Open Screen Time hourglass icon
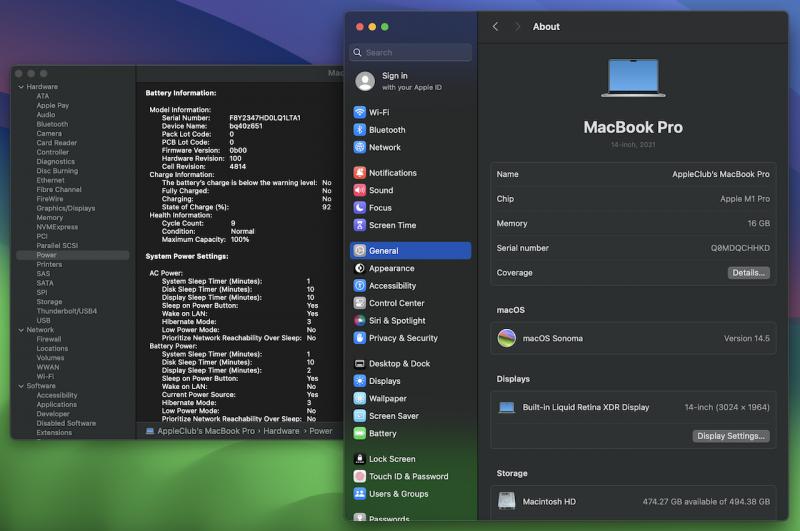This screenshot has height=531, width=800. coord(360,226)
